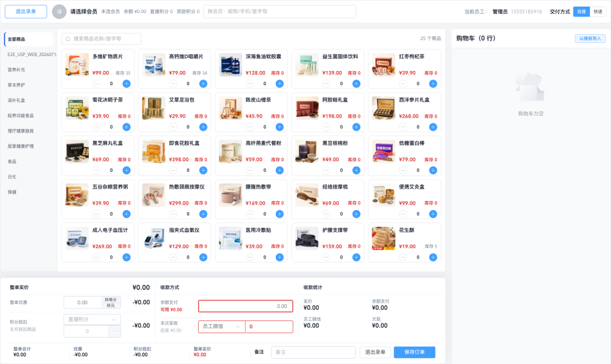Click plus icon for 即食花胶礼盒
Screen dimensions: 611x364
pos(203,170)
